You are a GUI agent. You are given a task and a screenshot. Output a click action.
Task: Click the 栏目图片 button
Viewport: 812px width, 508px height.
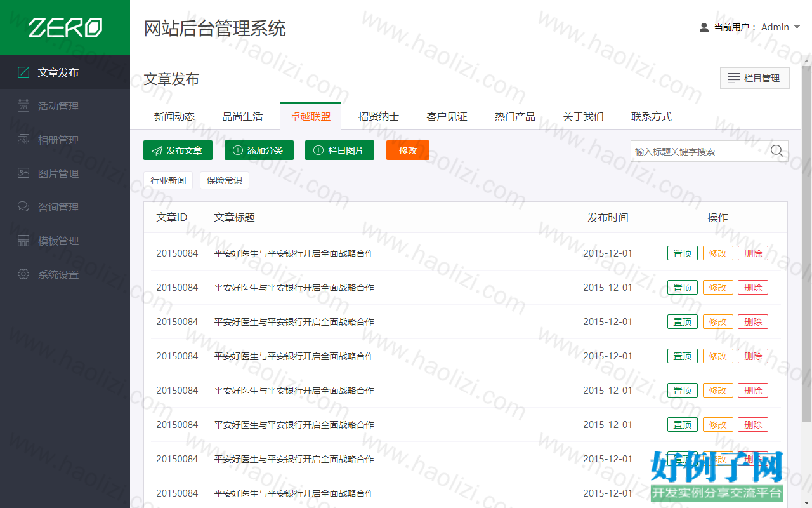click(339, 150)
